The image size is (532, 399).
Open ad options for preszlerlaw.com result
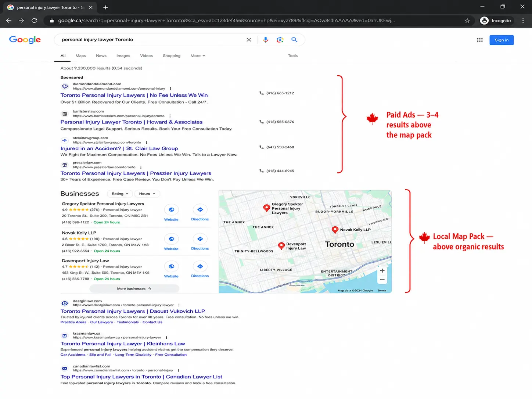[141, 167]
